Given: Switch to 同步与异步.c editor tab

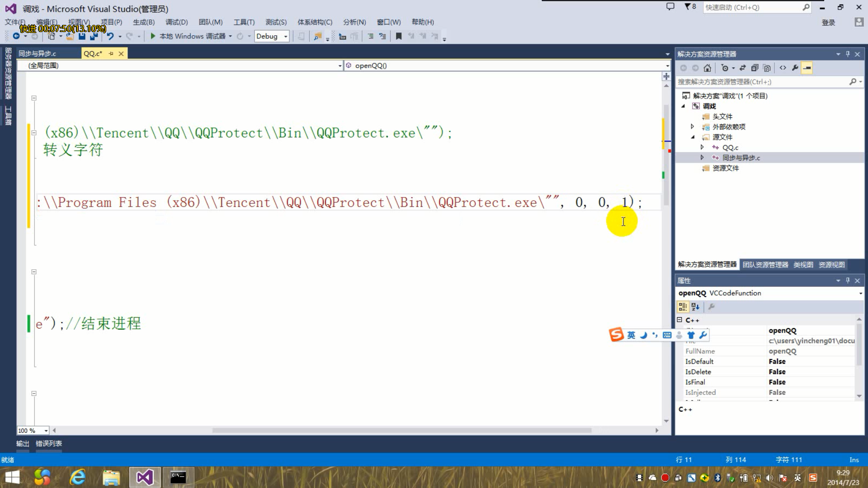Looking at the screenshot, I should (x=38, y=53).
